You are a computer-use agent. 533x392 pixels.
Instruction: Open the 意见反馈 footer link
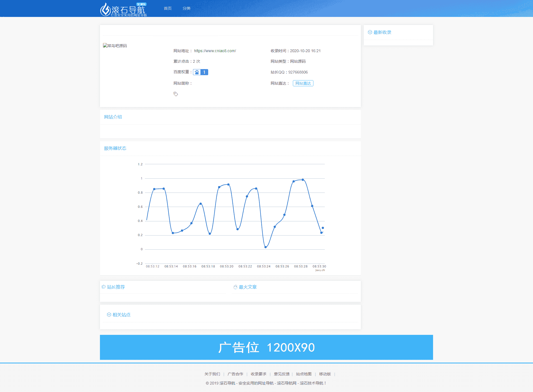click(x=281, y=374)
